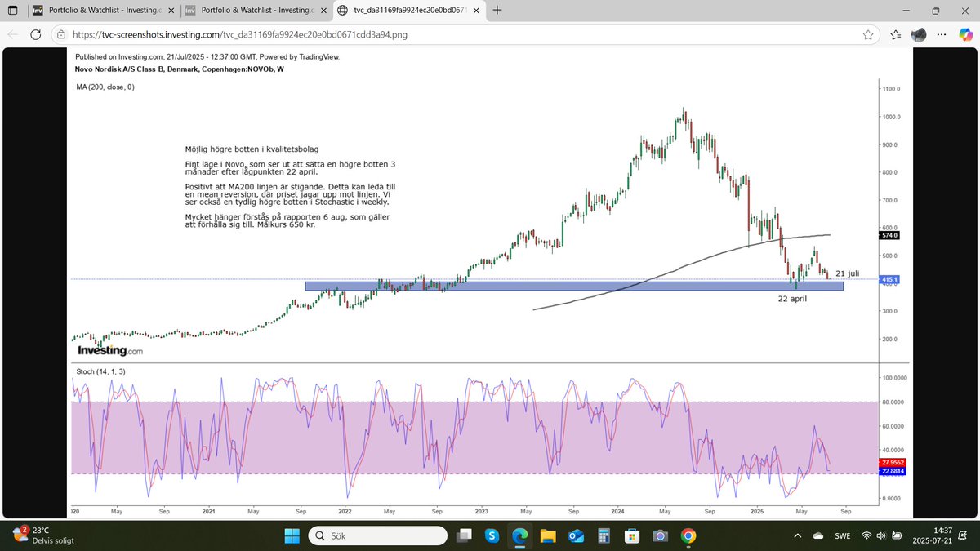Click the browser back arrow
Screen dimensions: 980x551
pos(13,35)
